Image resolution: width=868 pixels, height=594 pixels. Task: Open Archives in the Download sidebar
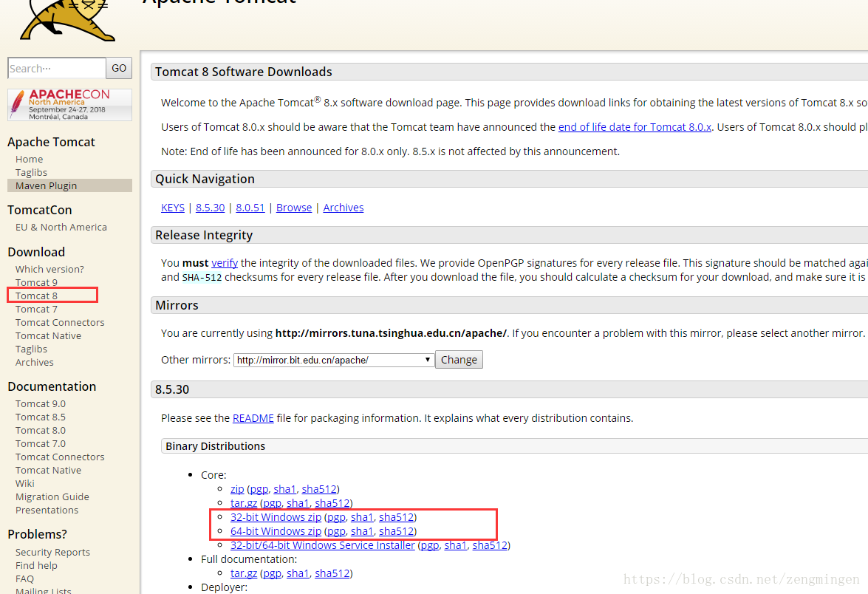35,363
